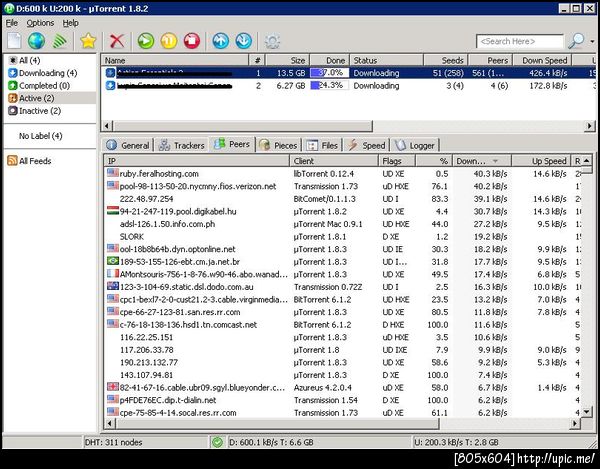Open the search engine dropdown arrow
The image size is (600, 469).
[592, 41]
